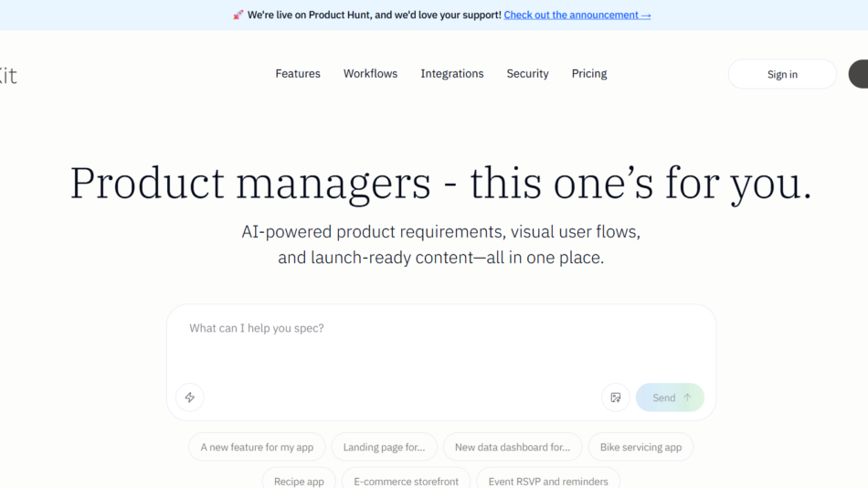Click the 'Event RSVP and reminders' chip

click(x=548, y=480)
